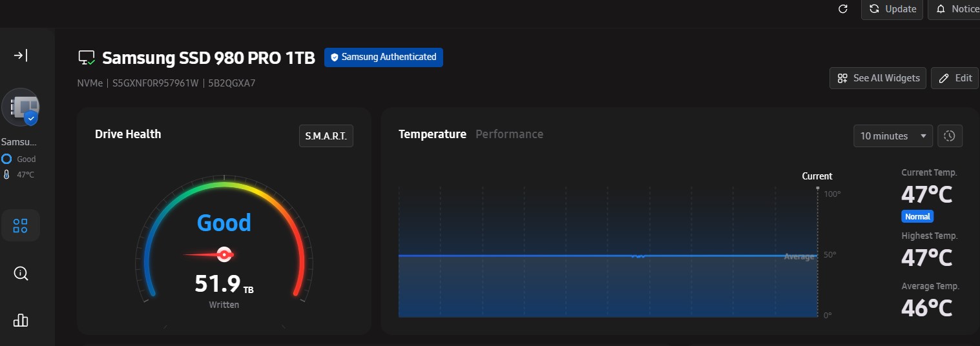The image size is (980, 346).
Task: Open the dashboard widgets grid icon
Action: [21, 225]
